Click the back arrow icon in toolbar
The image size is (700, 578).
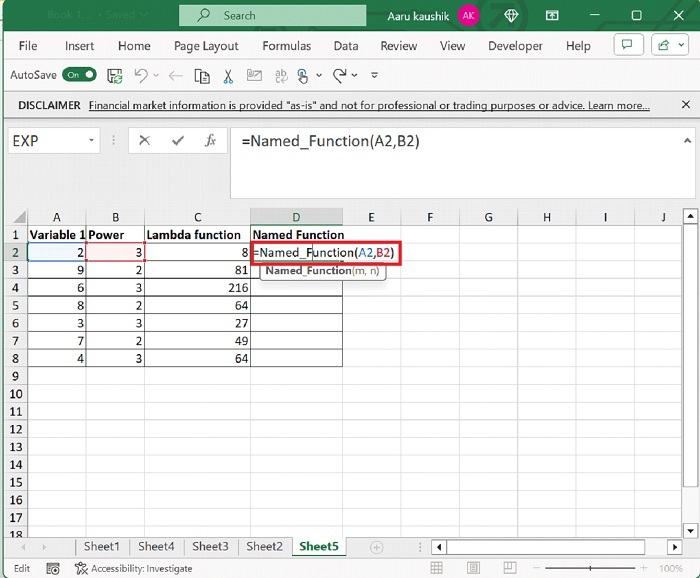click(175, 75)
